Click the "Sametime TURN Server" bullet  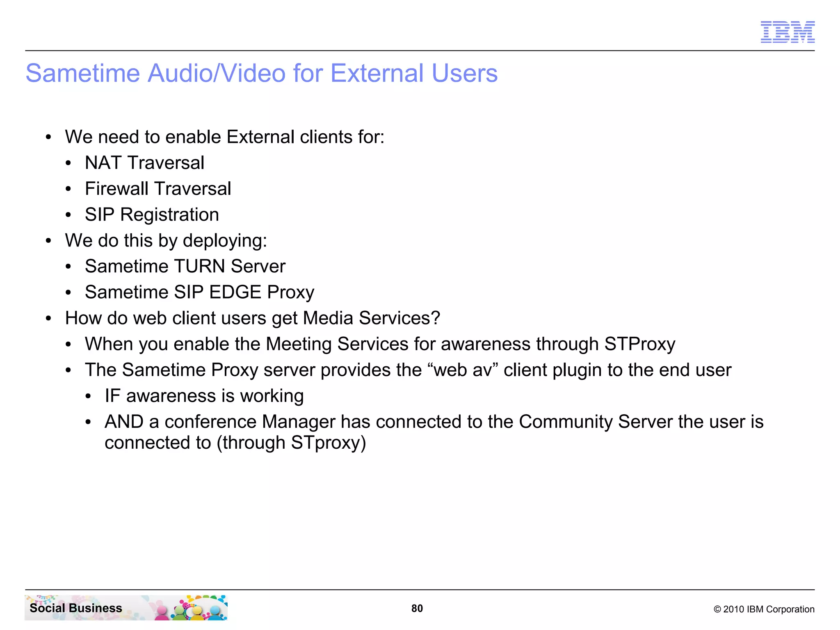(x=185, y=266)
